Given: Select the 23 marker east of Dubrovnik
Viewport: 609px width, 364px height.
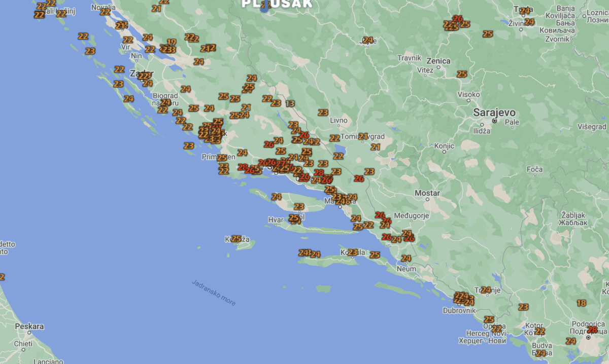Looking at the screenshot, I should tap(523, 307).
